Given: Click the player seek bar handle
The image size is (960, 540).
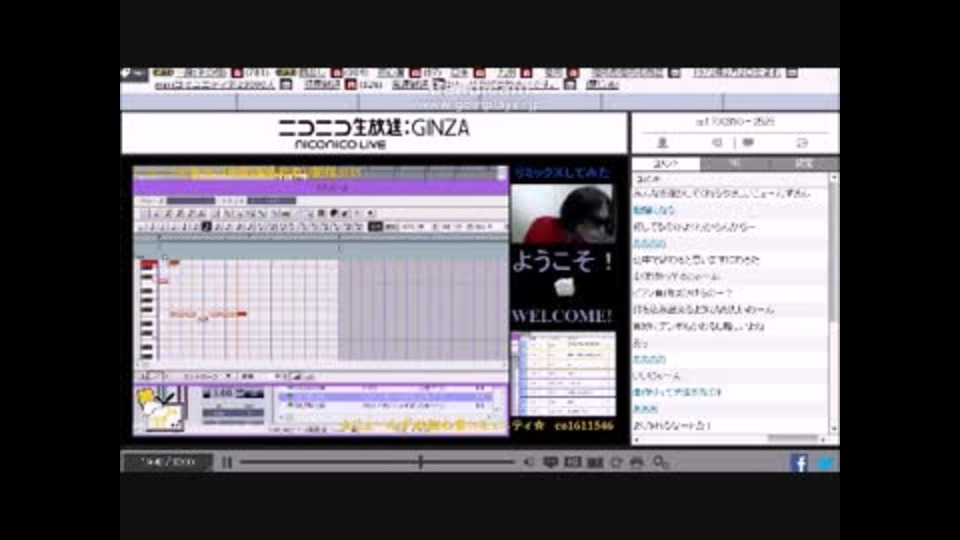Looking at the screenshot, I should (420, 462).
